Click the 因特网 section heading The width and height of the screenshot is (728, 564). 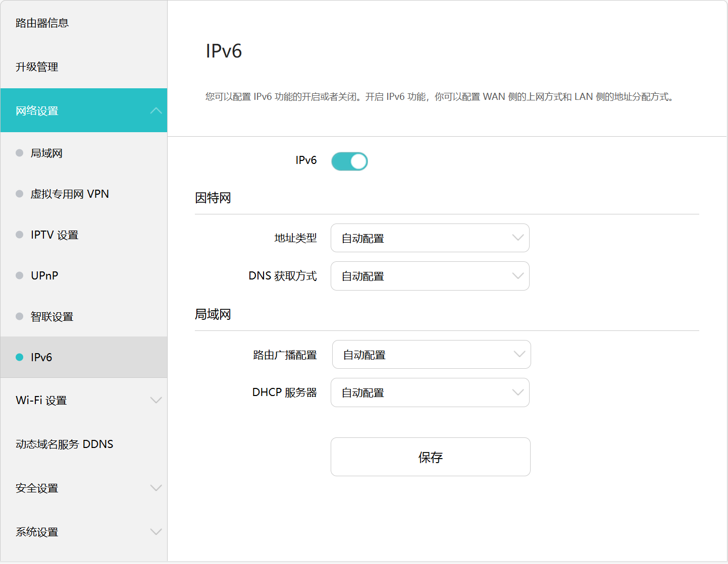213,198
